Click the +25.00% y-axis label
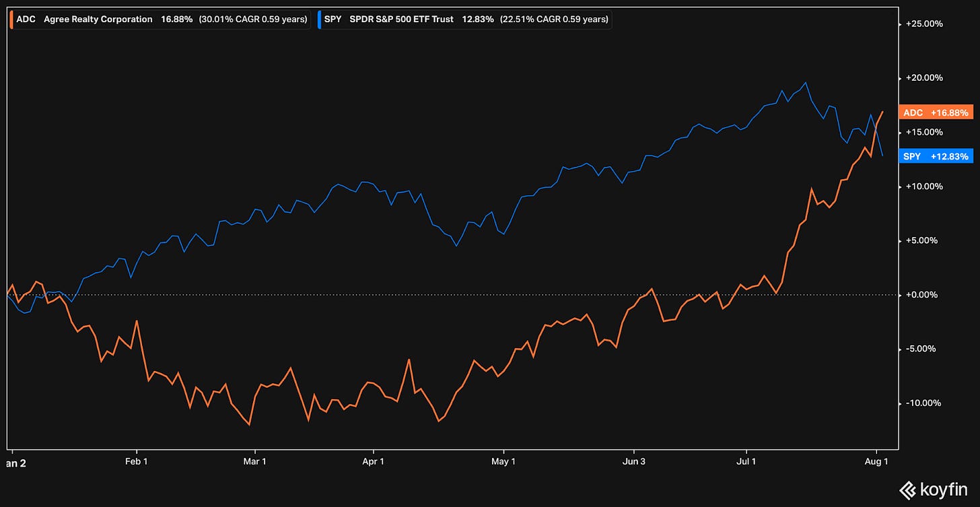 pyautogui.click(x=924, y=24)
